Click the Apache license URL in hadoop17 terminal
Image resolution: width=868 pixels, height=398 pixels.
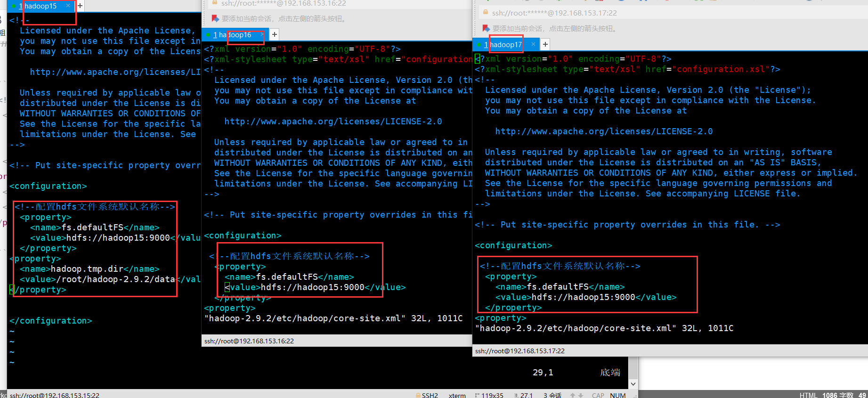coord(604,131)
